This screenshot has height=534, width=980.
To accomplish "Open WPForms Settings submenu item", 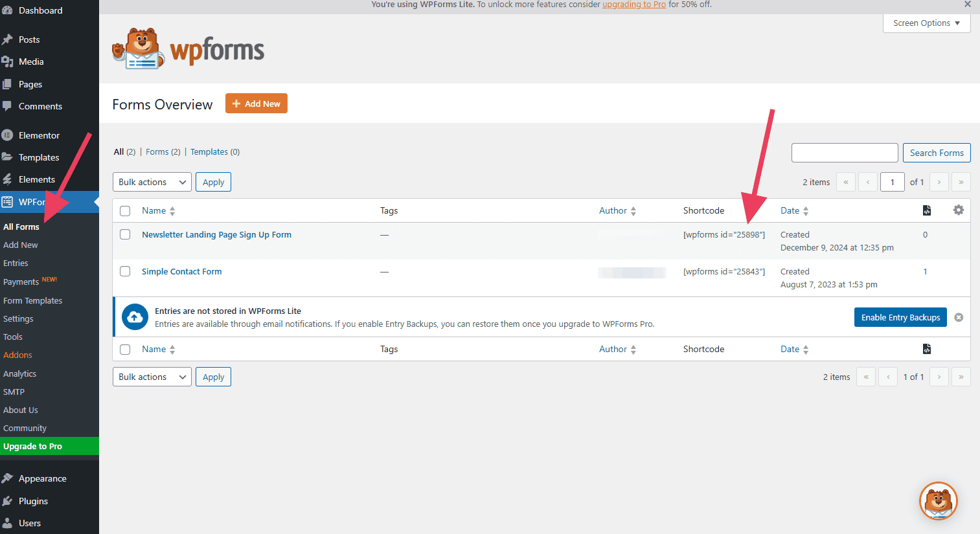I will point(18,318).
